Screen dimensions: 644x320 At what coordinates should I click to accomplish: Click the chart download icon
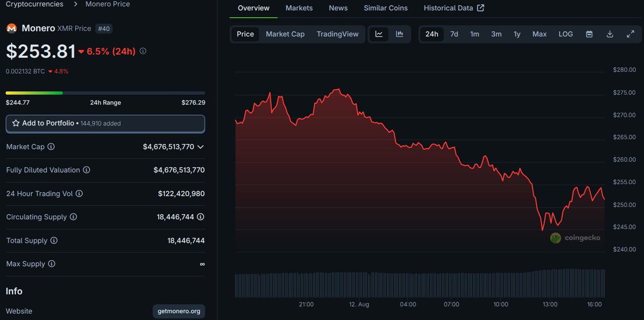click(610, 33)
